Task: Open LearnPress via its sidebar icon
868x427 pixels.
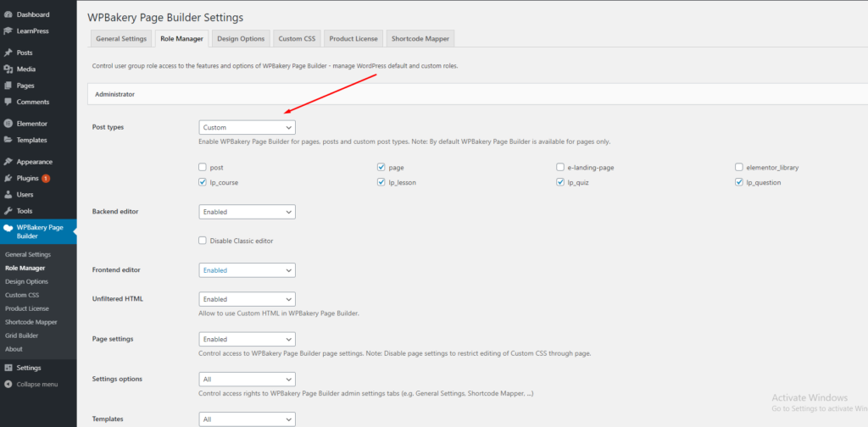Action: point(8,31)
